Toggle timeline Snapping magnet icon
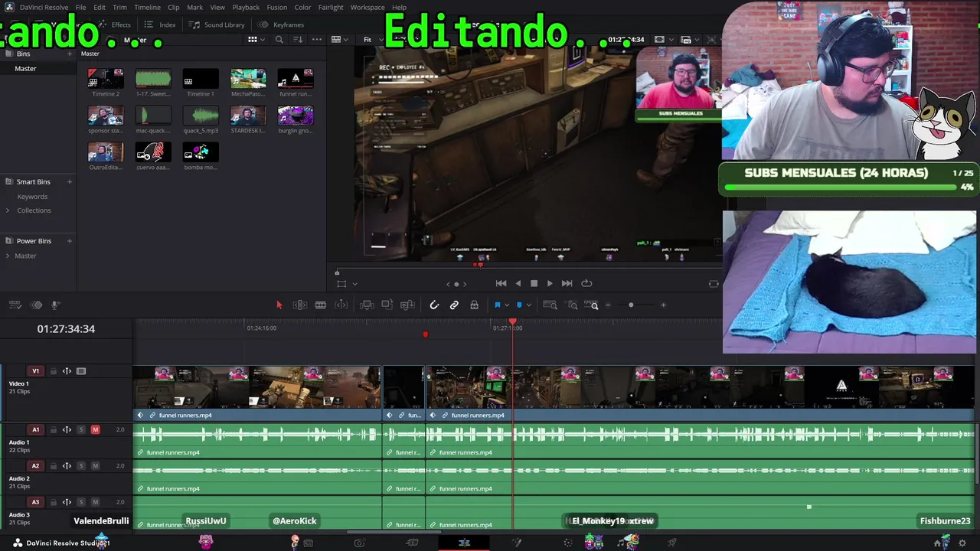 click(434, 305)
